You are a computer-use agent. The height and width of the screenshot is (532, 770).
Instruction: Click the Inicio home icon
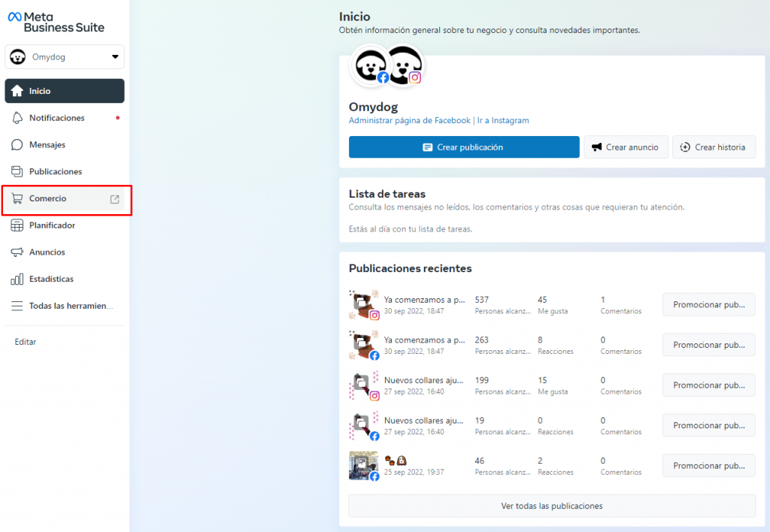point(17,91)
